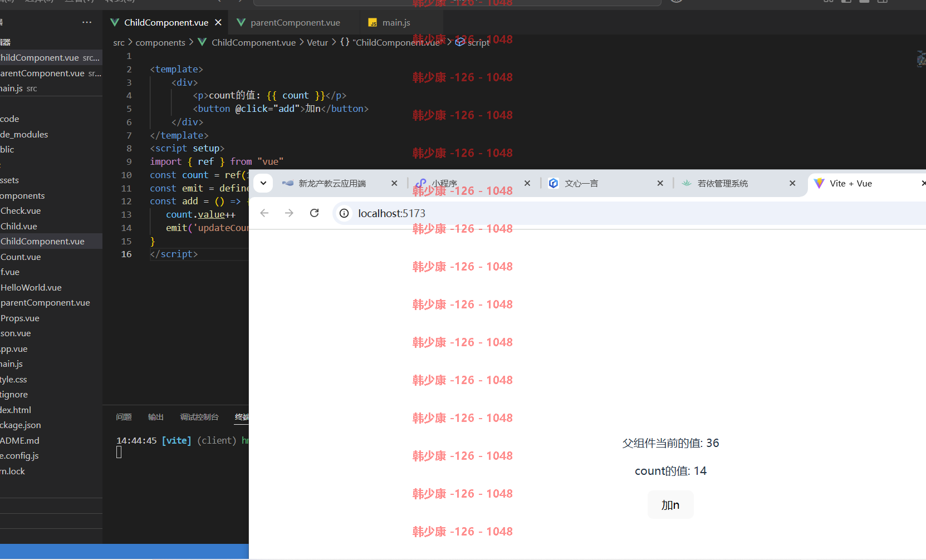
Task: Open vite.config.js in the file explorer
Action: (x=51, y=455)
